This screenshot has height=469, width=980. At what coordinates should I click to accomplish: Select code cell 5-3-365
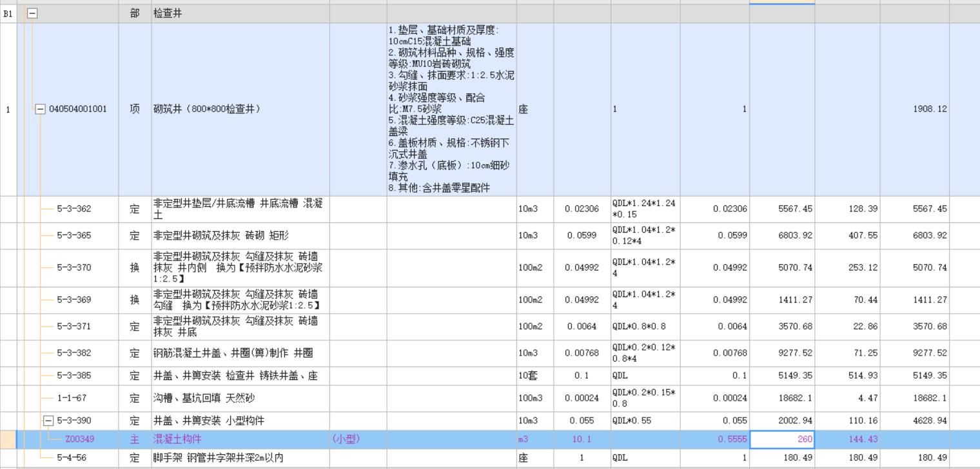pyautogui.click(x=74, y=236)
